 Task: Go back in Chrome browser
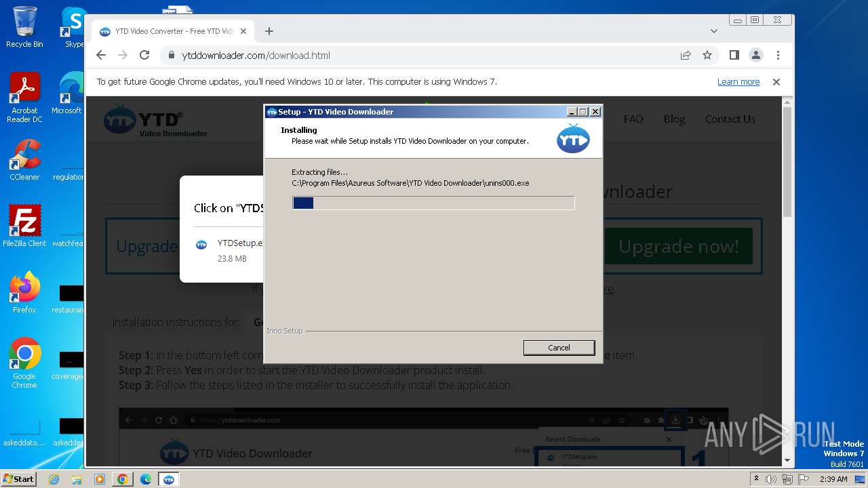(x=101, y=55)
